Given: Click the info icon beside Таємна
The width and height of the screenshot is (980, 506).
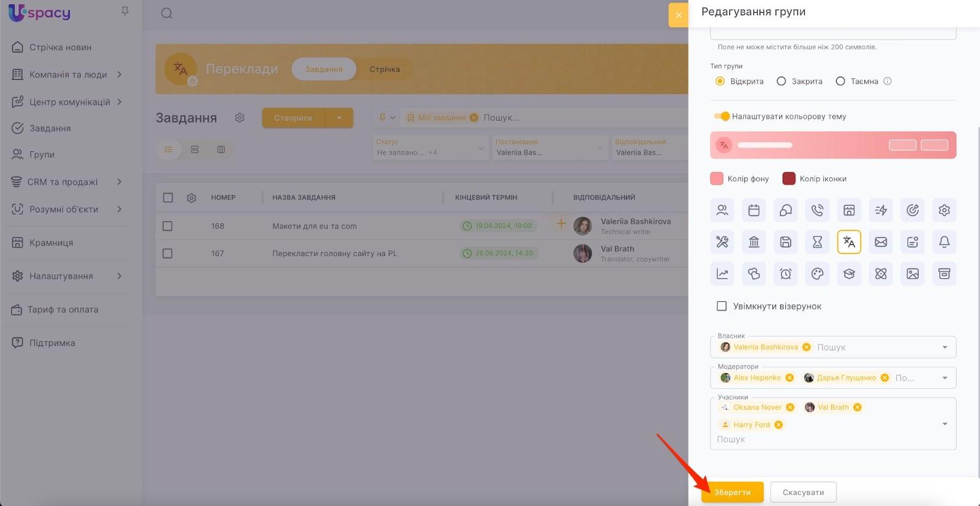Looking at the screenshot, I should (x=888, y=81).
